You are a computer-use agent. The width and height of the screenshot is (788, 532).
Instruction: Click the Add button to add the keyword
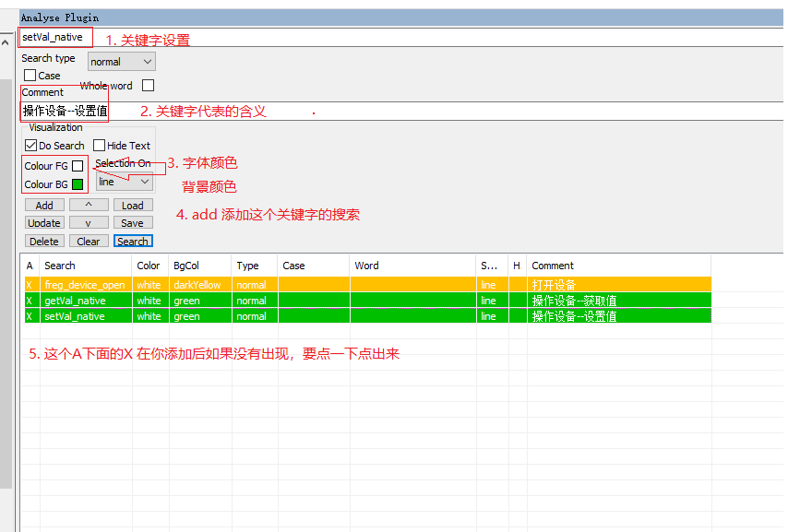[x=43, y=205]
